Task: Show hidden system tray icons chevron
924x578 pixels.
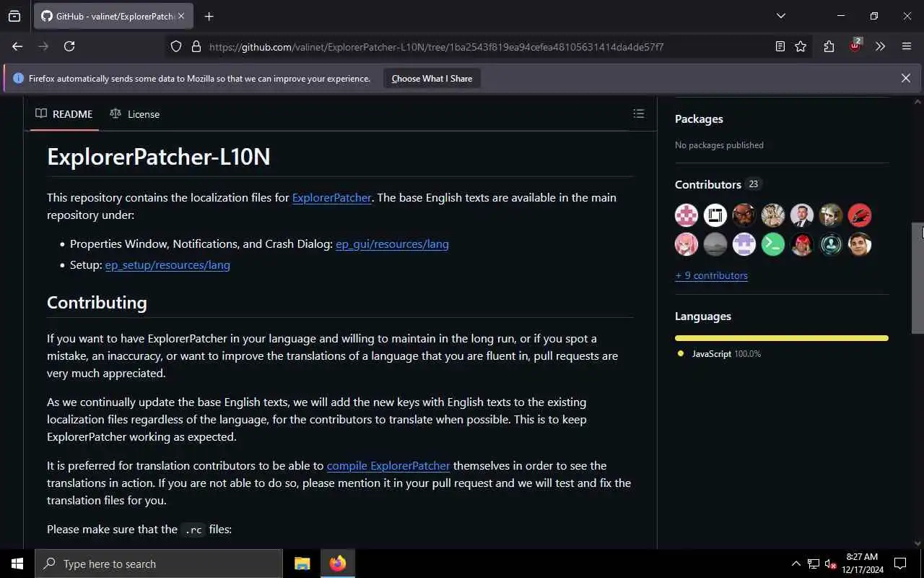Action: (796, 564)
